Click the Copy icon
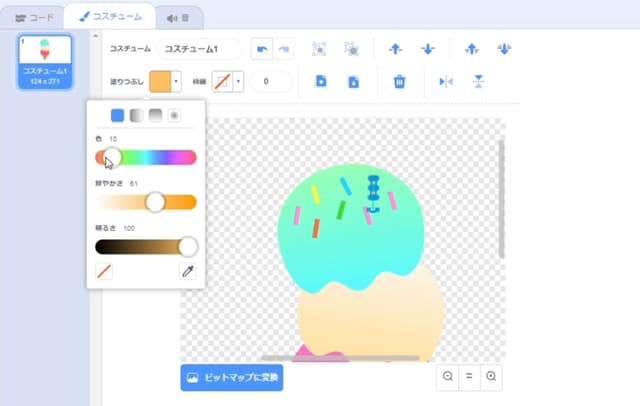Screen dimensions: 640x406 [x=321, y=81]
